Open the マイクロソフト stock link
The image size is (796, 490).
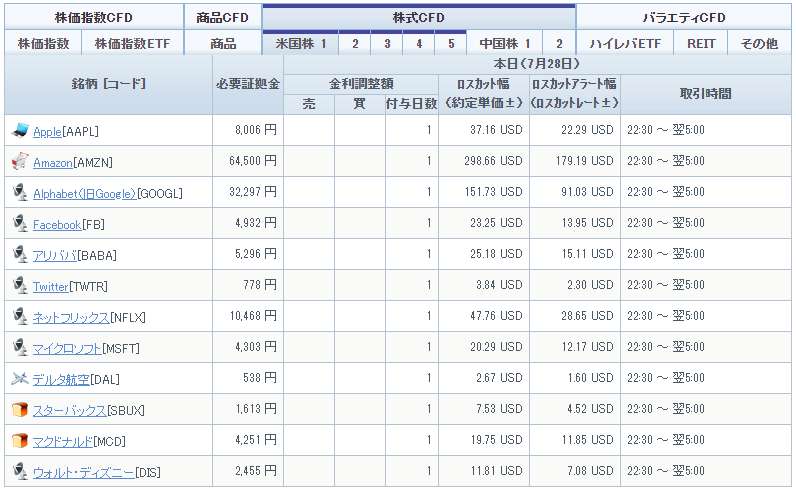pos(67,348)
